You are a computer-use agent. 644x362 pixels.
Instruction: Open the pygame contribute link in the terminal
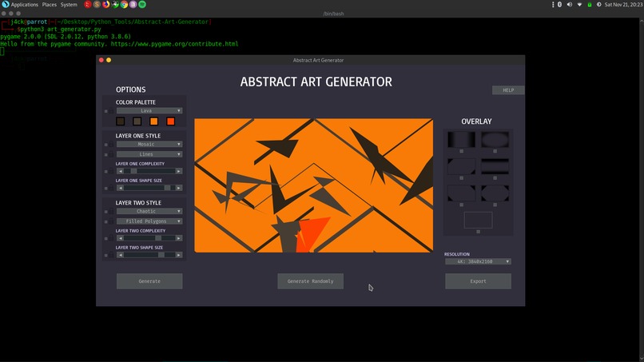click(174, 44)
